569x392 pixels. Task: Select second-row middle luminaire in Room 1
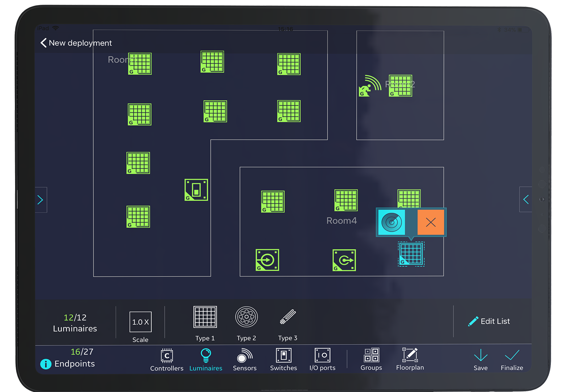(x=215, y=111)
